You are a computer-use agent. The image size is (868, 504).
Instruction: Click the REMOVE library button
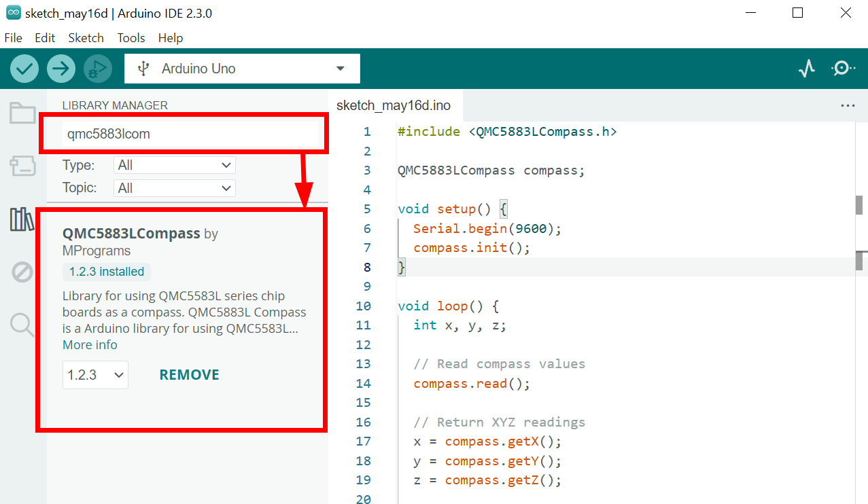pyautogui.click(x=189, y=375)
